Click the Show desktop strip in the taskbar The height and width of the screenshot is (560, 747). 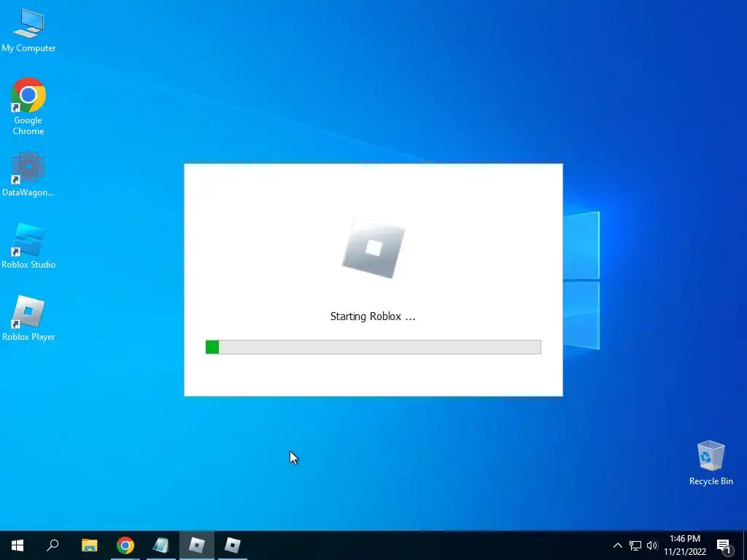[745, 545]
